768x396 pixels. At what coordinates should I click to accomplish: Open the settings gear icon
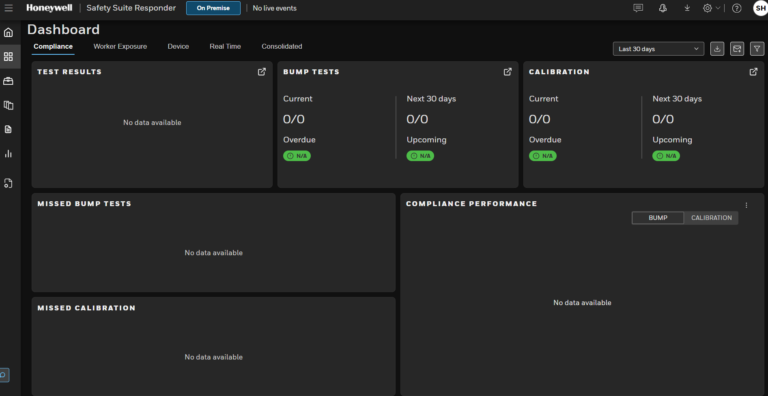(707, 8)
